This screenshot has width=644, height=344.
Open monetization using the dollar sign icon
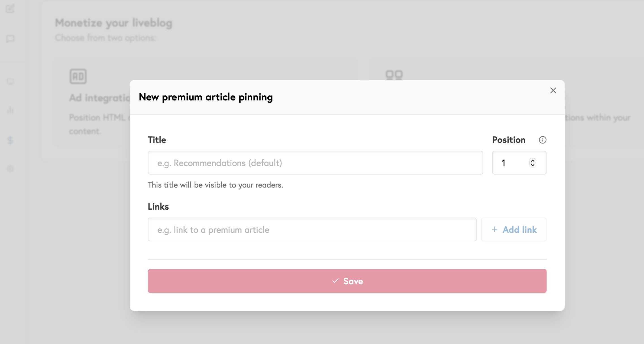click(10, 140)
